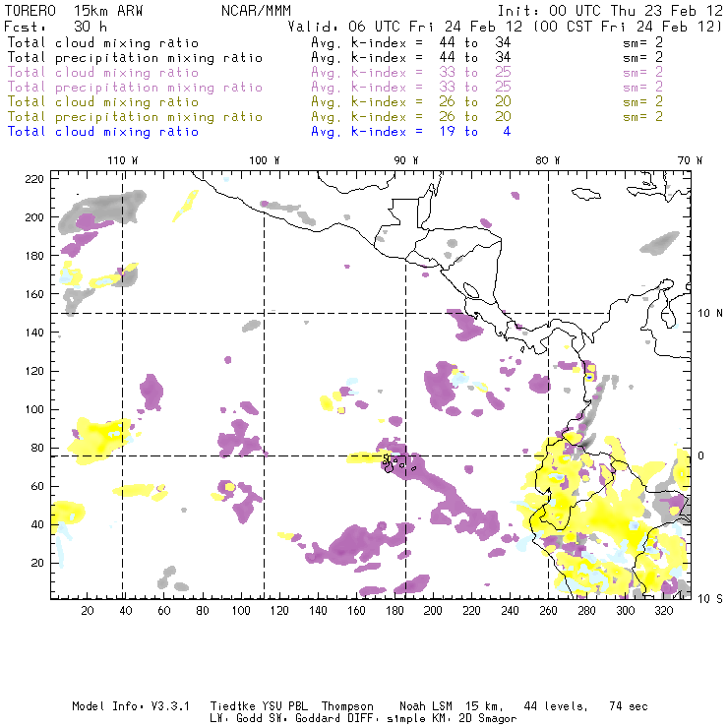The height and width of the screenshot is (728, 728).
Task: Click the '110 W' longitude label
Action: (x=123, y=160)
